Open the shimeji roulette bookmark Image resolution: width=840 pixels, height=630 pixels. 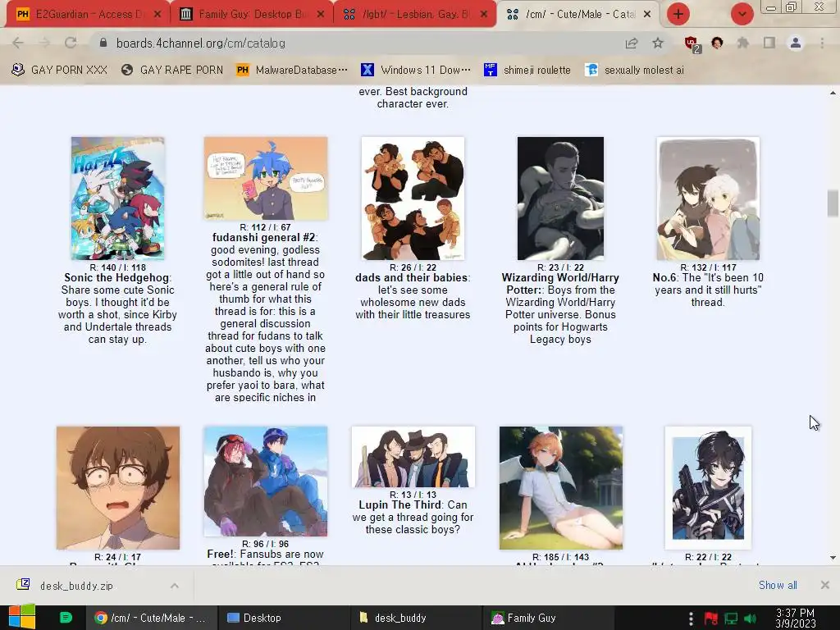pyautogui.click(x=527, y=70)
